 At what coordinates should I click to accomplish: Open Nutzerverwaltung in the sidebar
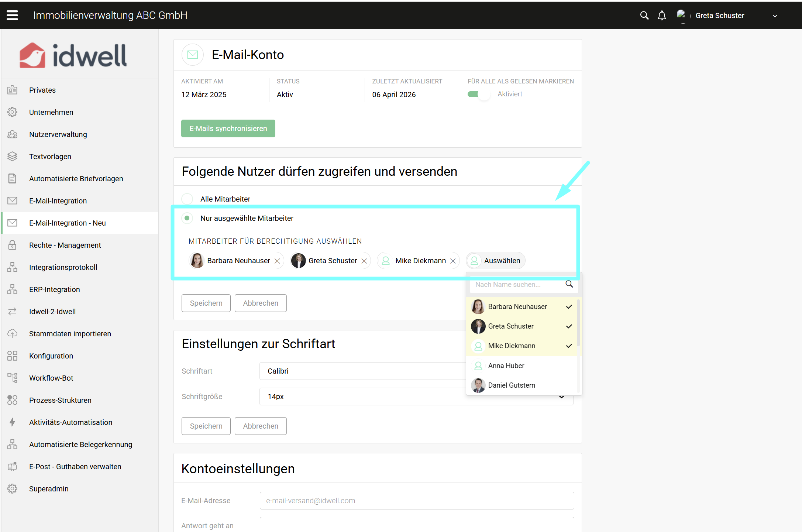click(x=58, y=134)
